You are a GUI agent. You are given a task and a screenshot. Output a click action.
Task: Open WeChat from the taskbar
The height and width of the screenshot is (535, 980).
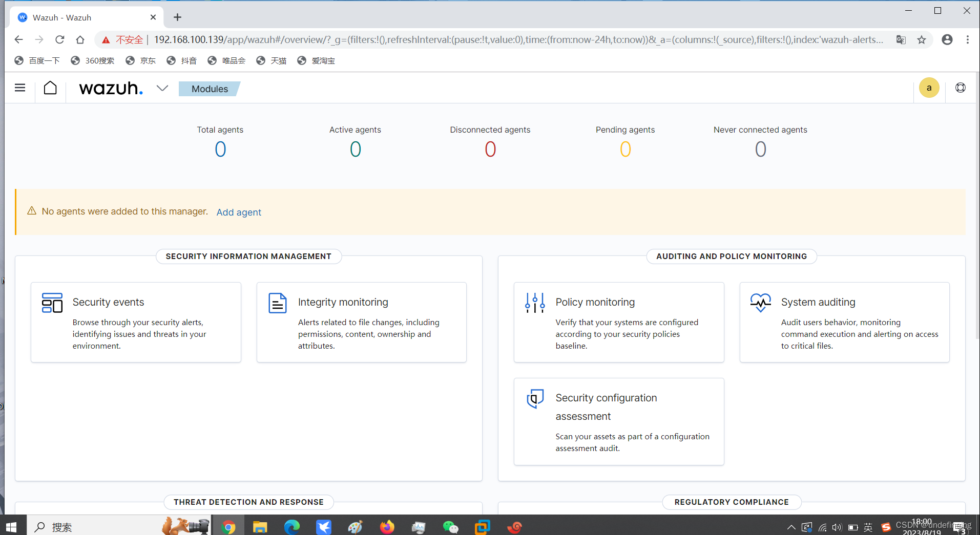coord(450,526)
